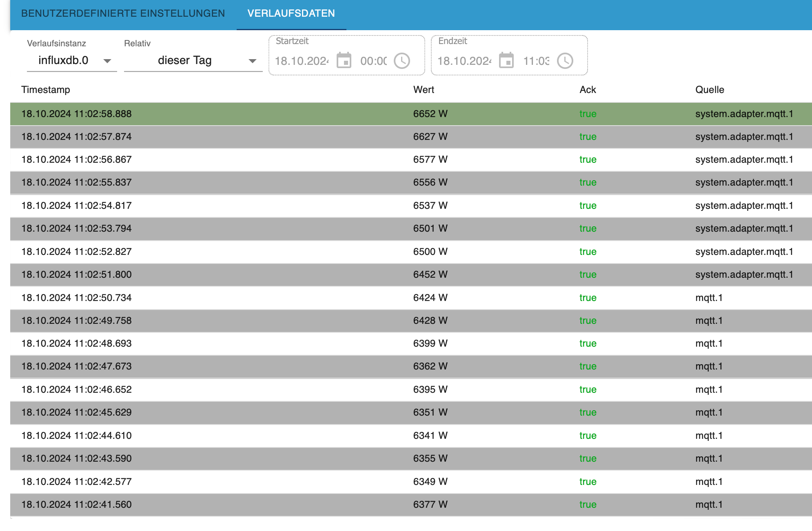The width and height of the screenshot is (812, 531).
Task: Open the Startzeit clock time picker
Action: (402, 61)
